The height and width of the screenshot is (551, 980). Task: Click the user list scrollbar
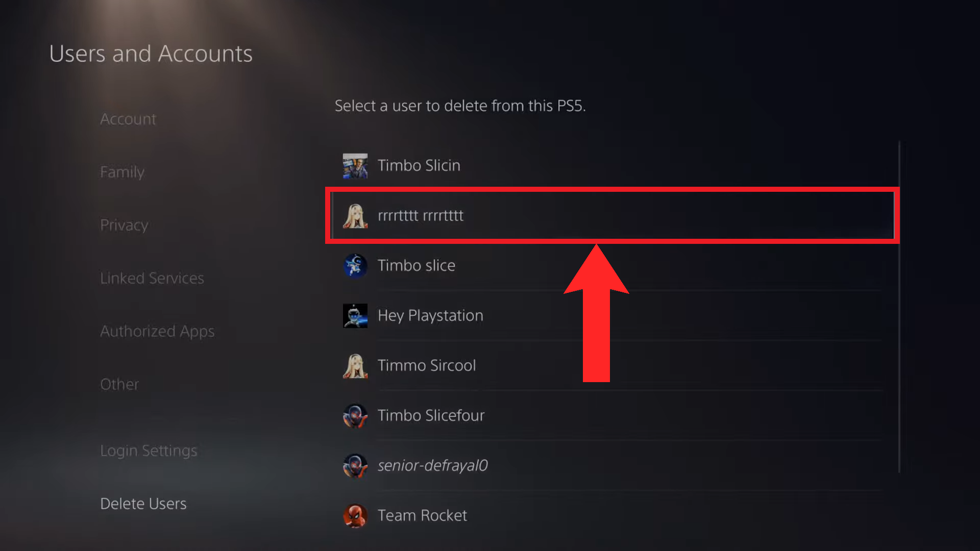[899, 306]
